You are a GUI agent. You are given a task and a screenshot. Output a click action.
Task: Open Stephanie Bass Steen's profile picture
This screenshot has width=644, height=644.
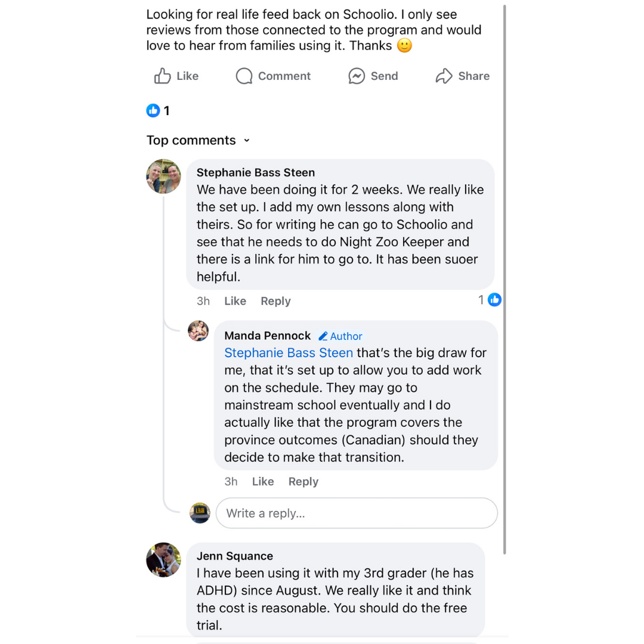pyautogui.click(x=163, y=177)
